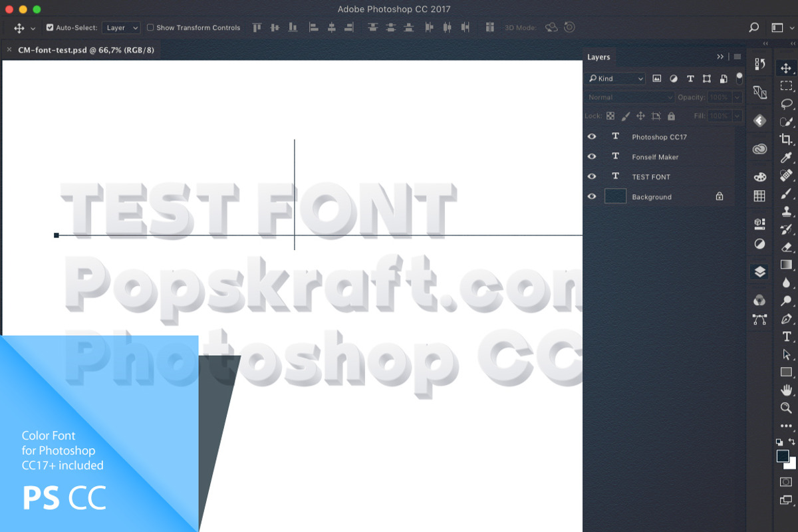798x532 pixels.
Task: Toggle filter for type layers
Action: click(690, 78)
